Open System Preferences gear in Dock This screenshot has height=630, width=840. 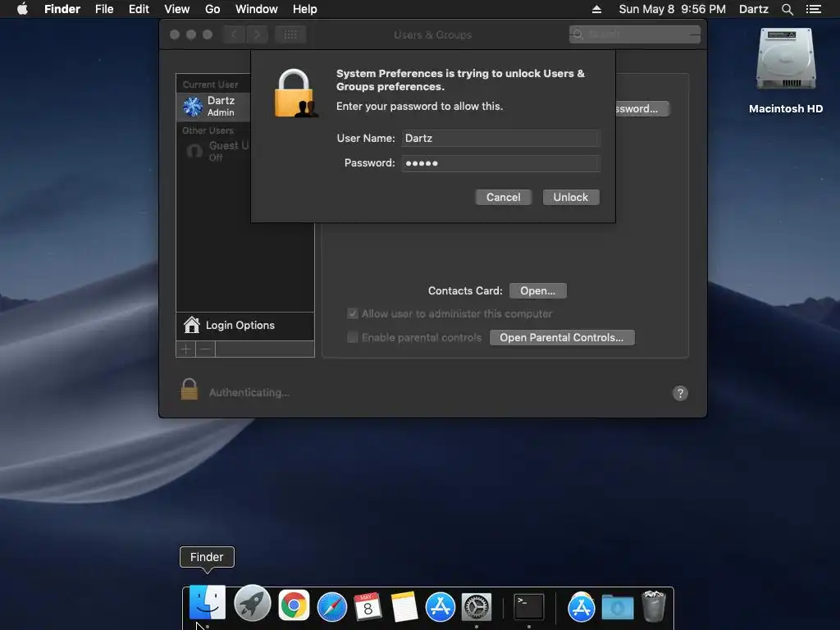477,607
